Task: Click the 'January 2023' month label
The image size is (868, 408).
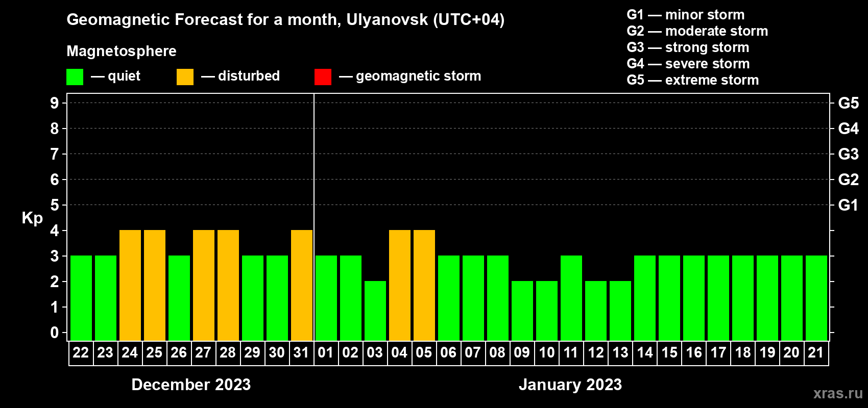Action: point(570,385)
